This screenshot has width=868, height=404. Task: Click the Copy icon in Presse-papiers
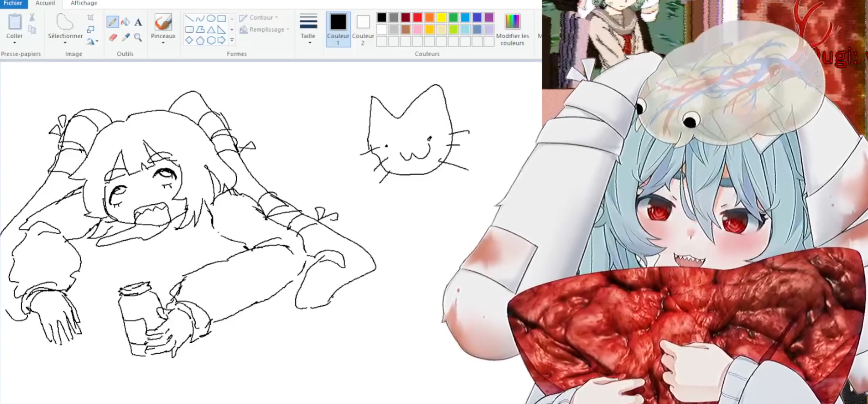pyautogui.click(x=32, y=30)
